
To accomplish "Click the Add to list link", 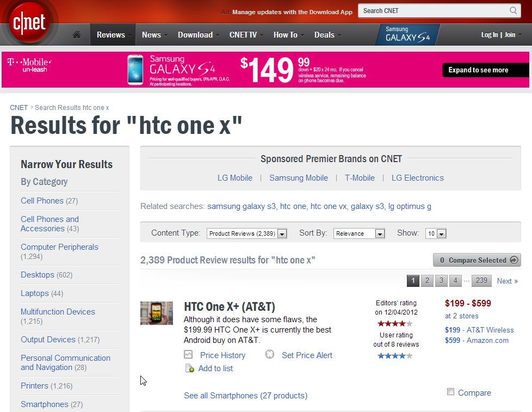I will (x=215, y=368).
